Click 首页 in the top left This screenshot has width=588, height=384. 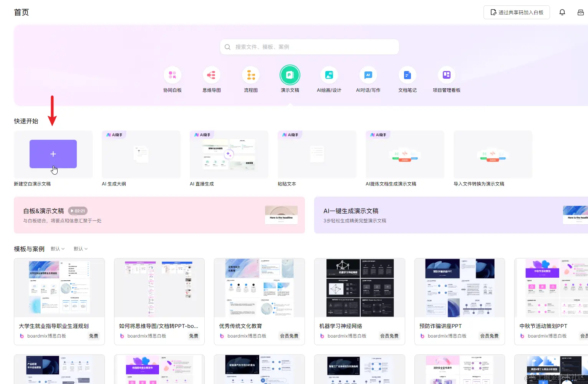(21, 12)
